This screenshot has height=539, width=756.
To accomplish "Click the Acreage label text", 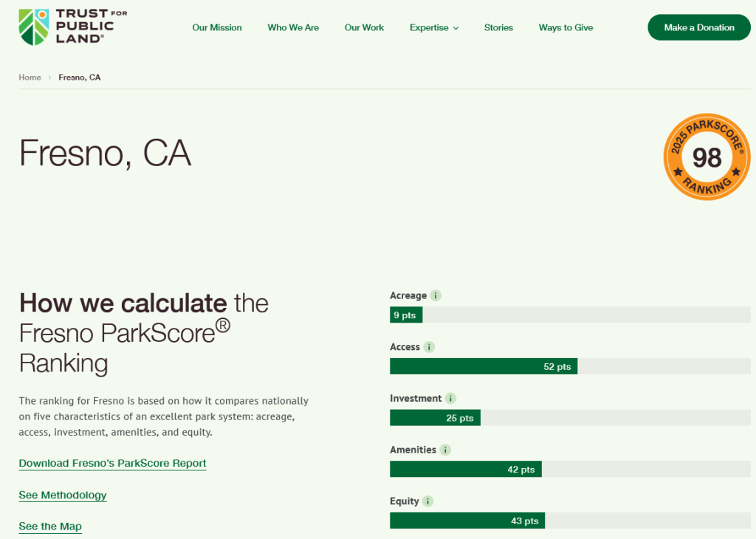I will coord(408,295).
